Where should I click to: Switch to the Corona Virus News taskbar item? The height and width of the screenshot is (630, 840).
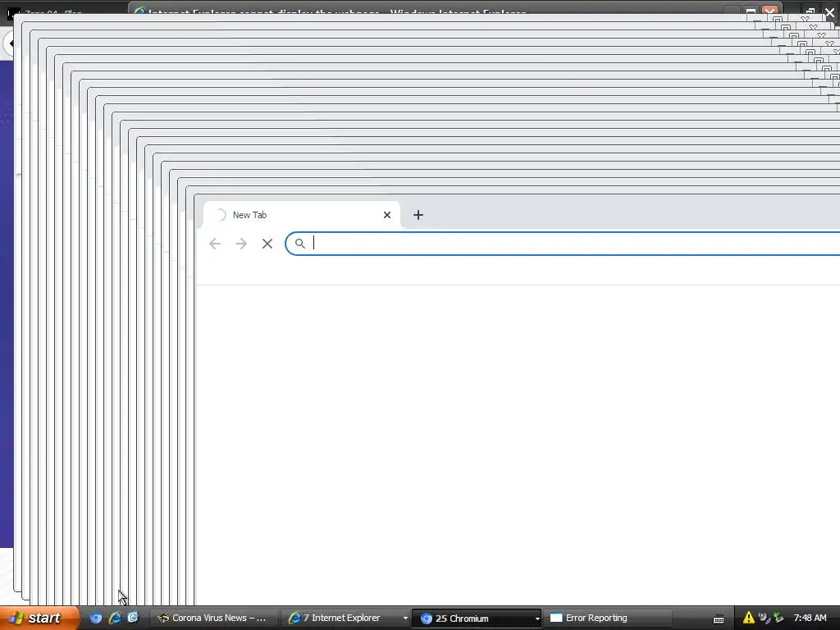pyautogui.click(x=213, y=619)
